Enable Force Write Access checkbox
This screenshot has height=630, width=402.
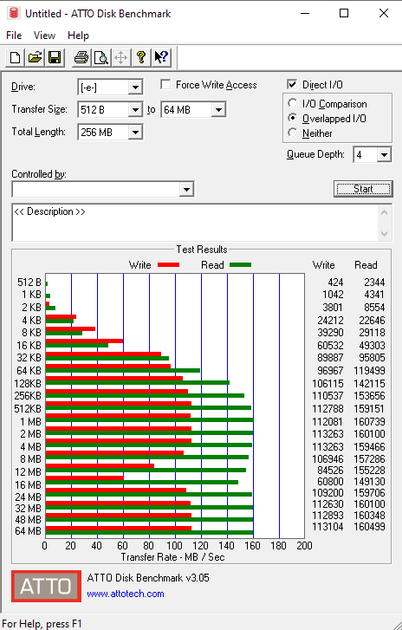click(165, 84)
